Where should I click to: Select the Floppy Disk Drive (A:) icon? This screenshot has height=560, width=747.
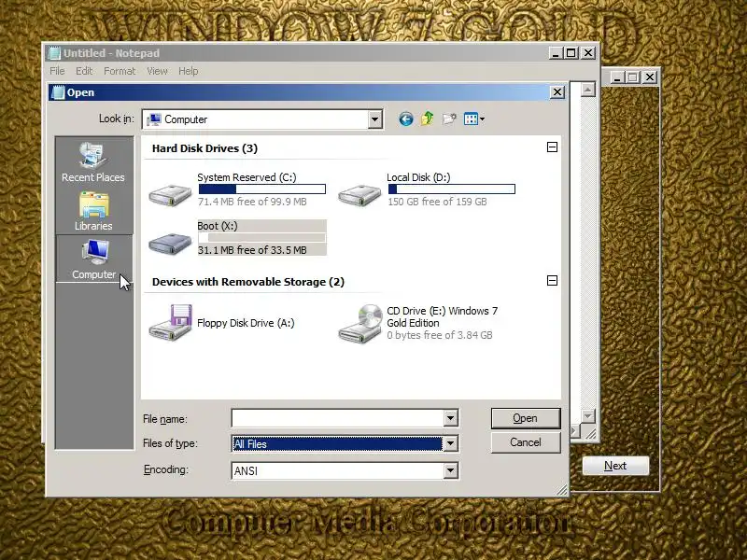click(170, 323)
